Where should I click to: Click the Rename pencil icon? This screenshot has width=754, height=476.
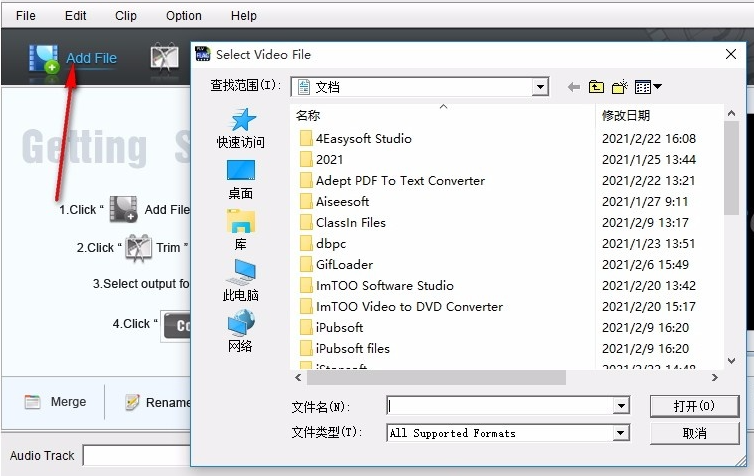tap(132, 402)
